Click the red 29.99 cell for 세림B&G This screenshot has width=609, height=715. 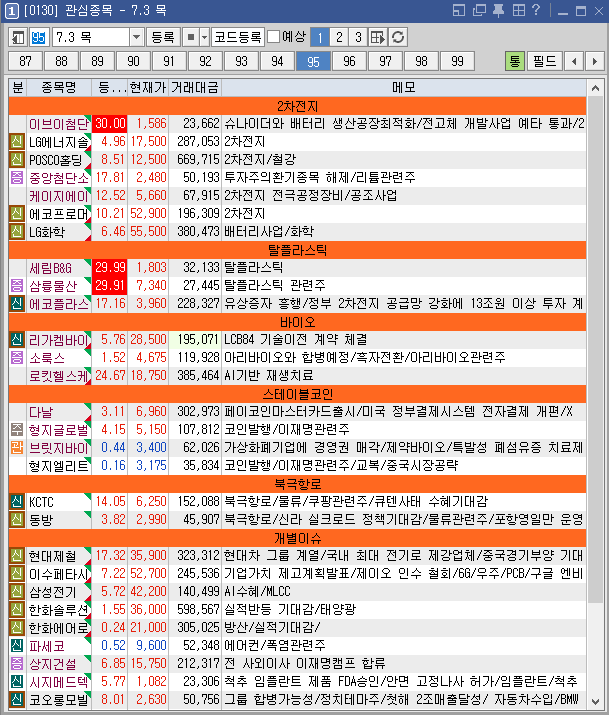tap(110, 268)
